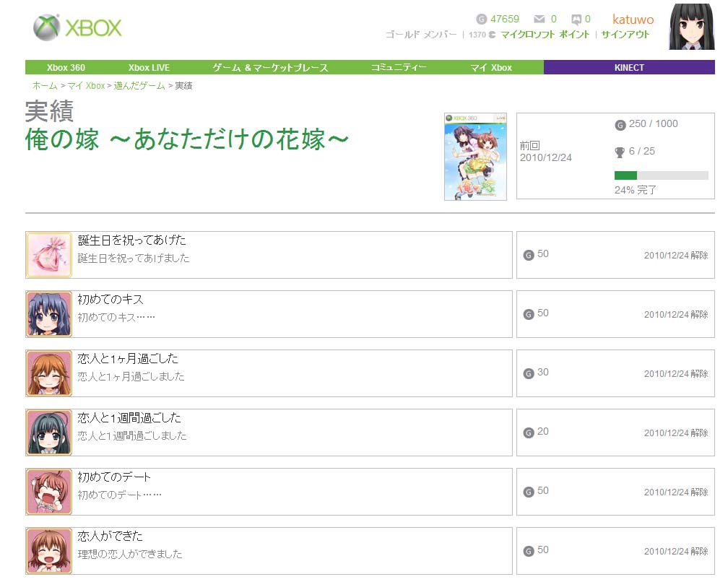Click the 24% 完了 text
This screenshot has width=728, height=582.
(635, 190)
